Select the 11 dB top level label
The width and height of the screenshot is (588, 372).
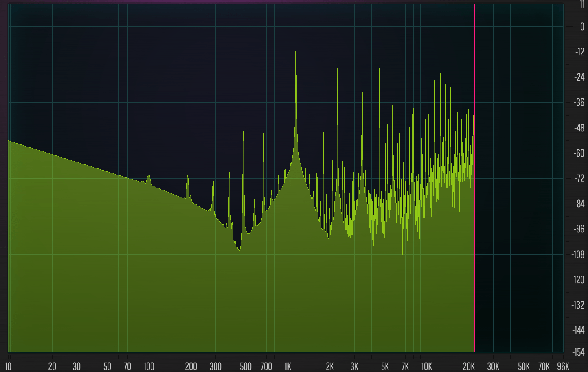582,4
